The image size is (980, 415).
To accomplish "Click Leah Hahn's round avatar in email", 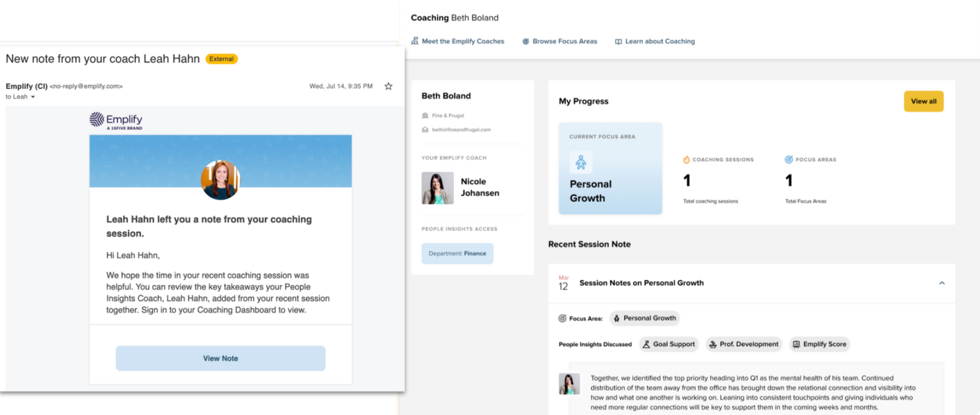I will click(220, 180).
